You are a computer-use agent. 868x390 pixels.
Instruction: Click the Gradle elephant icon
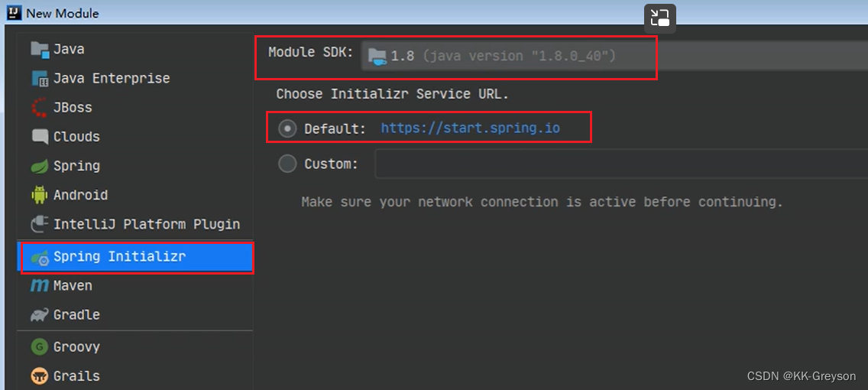[40, 315]
